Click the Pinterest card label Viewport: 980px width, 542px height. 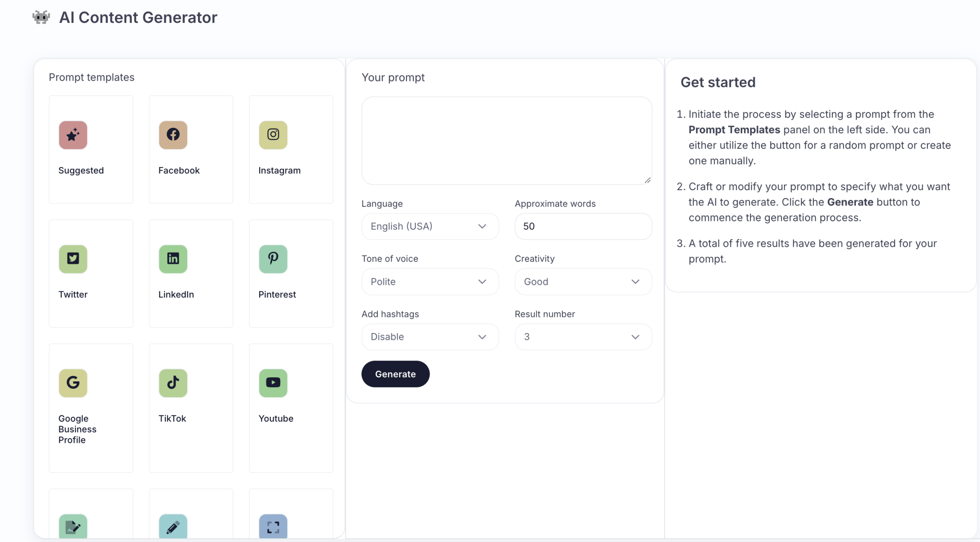277,294
